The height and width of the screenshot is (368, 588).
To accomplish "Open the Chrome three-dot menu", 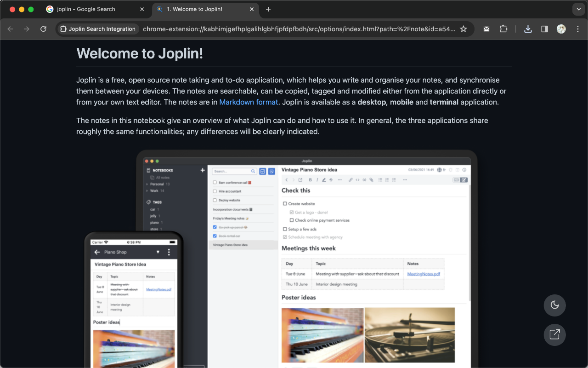I will pyautogui.click(x=578, y=29).
